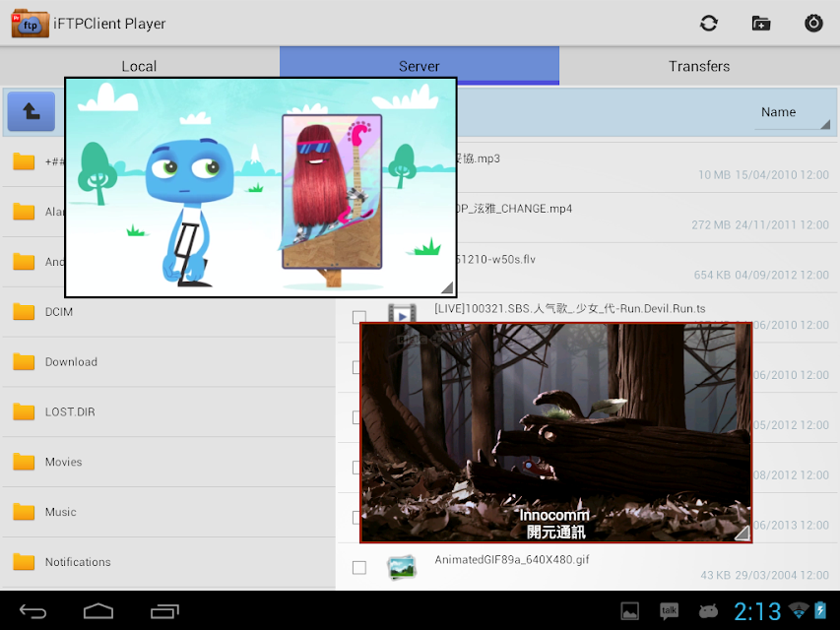The width and height of the screenshot is (840, 630).
Task: Click the video icon of Run.Devil.Run.ts file
Action: [x=402, y=313]
